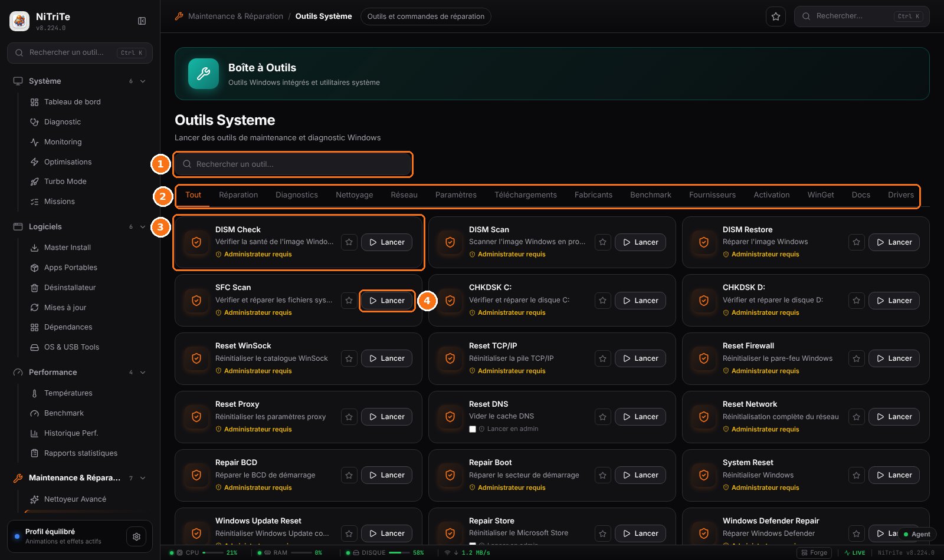Viewport: 944px width, 560px height.
Task: Focus the Rechercher un outil field in main panel
Action: tap(293, 164)
